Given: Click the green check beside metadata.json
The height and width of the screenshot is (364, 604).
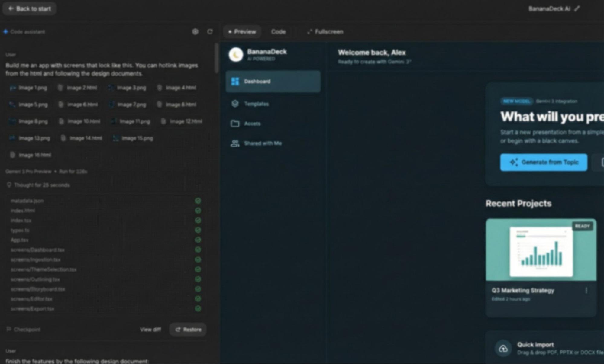Looking at the screenshot, I should (198, 201).
